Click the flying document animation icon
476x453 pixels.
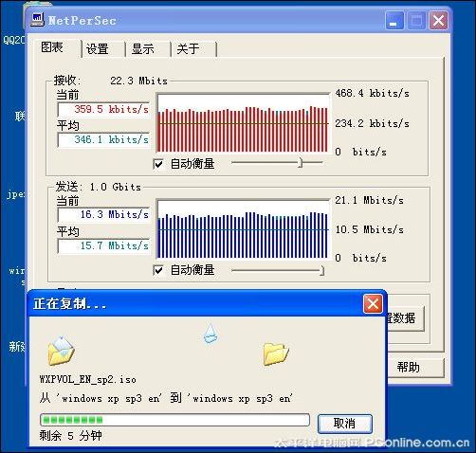(x=211, y=334)
